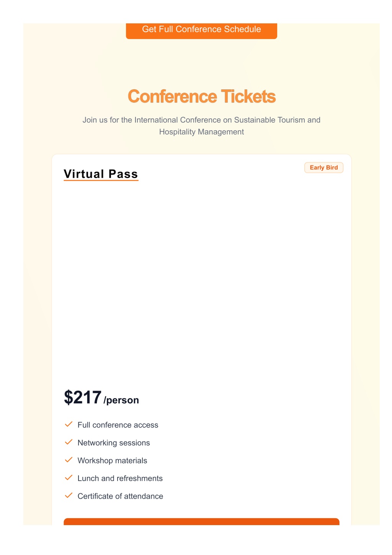The height and width of the screenshot is (555, 392).
Task: Select the Workshop materials text
Action: (x=112, y=461)
